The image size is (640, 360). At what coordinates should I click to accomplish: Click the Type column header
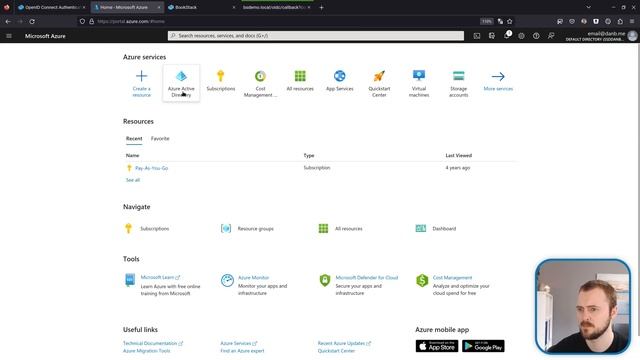[309, 156]
